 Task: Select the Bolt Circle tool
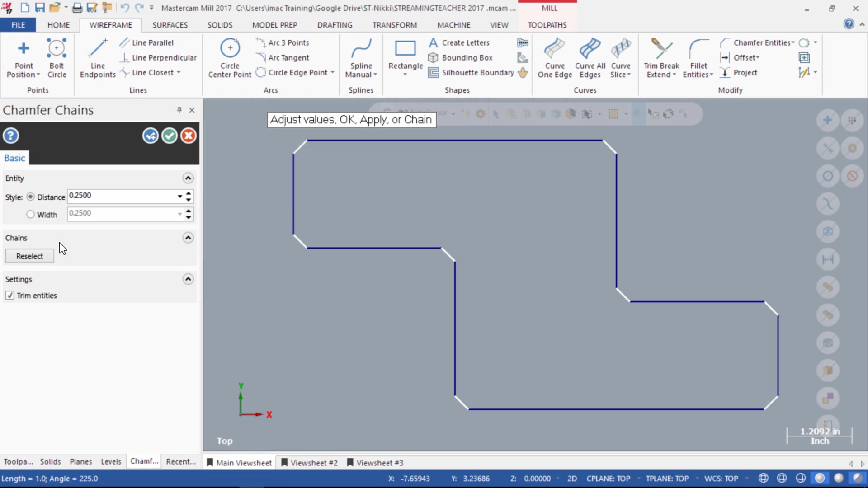coord(56,58)
